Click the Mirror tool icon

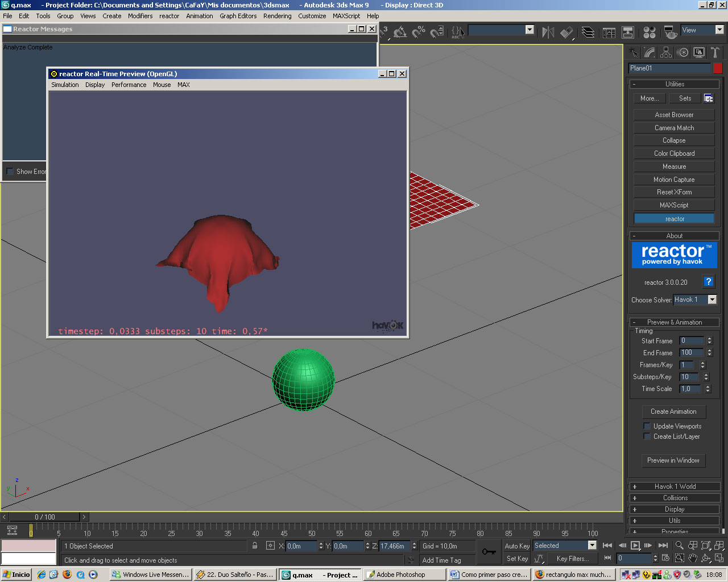pos(548,32)
